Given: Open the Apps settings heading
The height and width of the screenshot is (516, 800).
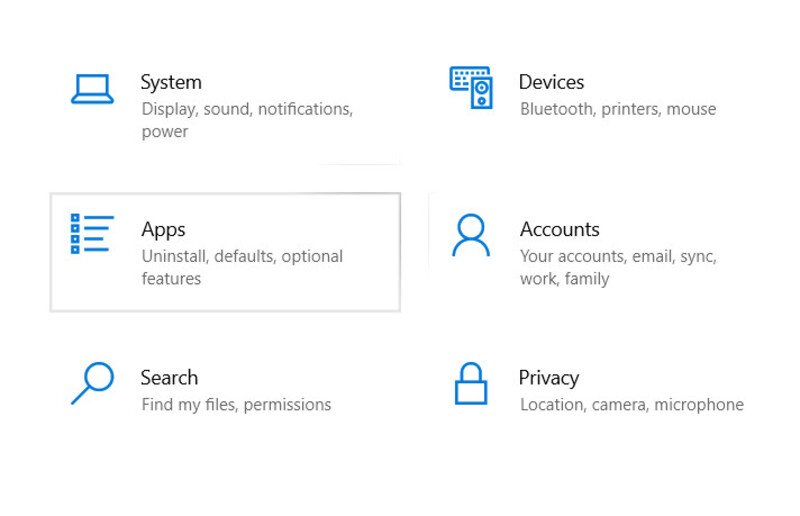Looking at the screenshot, I should click(x=163, y=230).
